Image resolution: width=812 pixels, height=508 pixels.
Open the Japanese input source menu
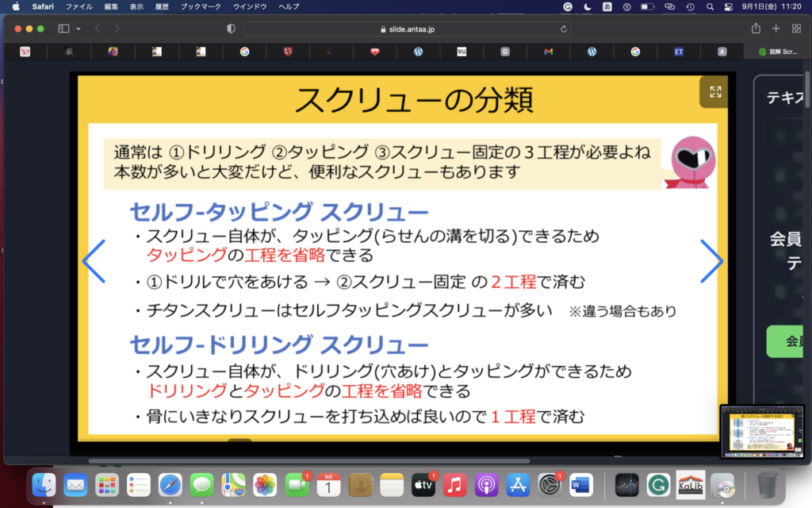(608, 6)
